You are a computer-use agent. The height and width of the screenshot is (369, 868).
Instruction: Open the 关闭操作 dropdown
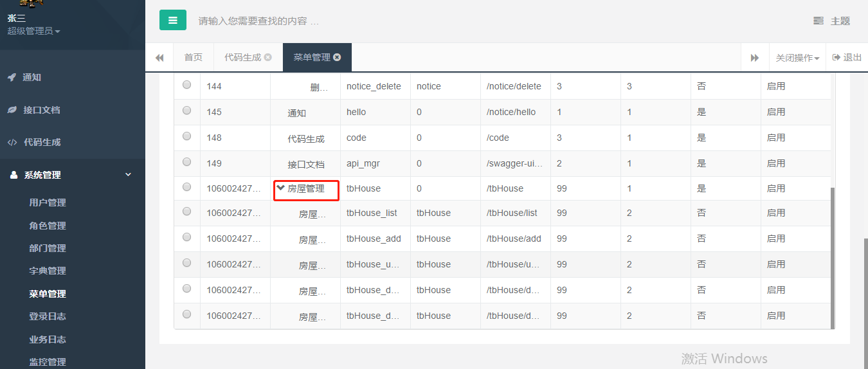797,58
